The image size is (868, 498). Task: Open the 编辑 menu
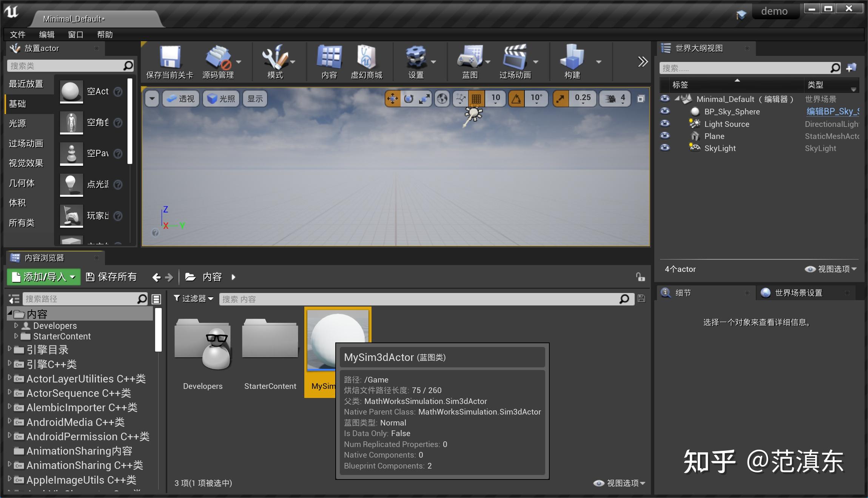pos(46,34)
